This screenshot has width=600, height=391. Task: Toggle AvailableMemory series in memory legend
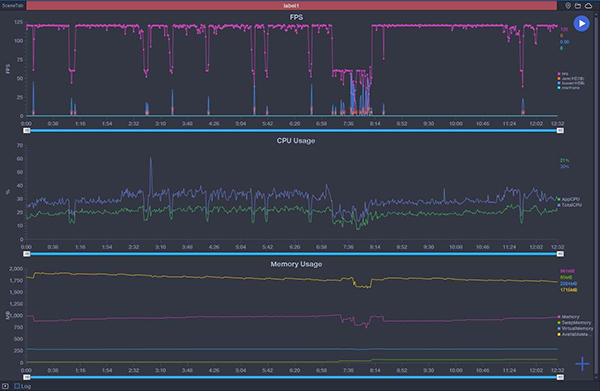[x=574, y=334]
